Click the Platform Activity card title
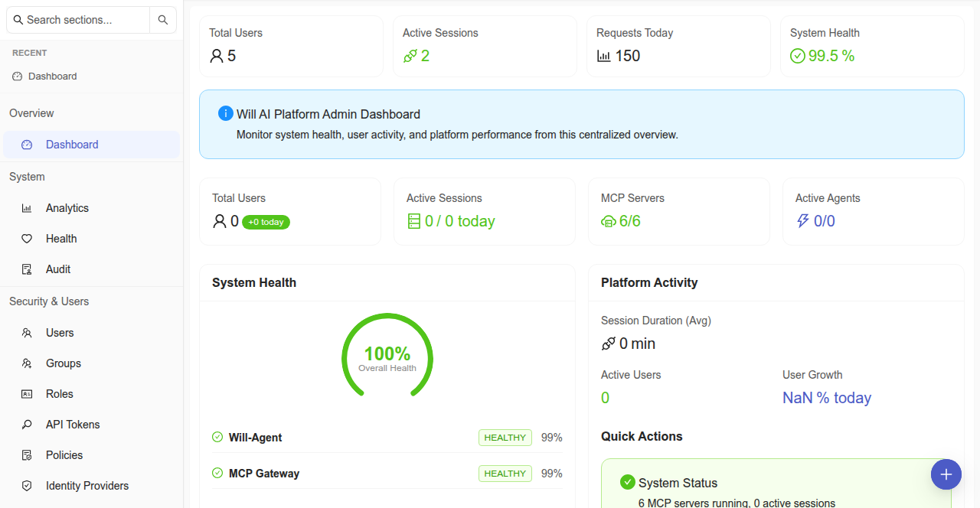This screenshot has height=508, width=980. pyautogui.click(x=649, y=282)
